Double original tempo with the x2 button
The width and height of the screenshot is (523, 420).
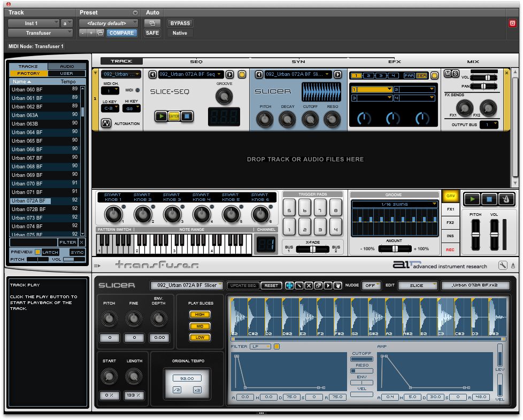pos(197,390)
